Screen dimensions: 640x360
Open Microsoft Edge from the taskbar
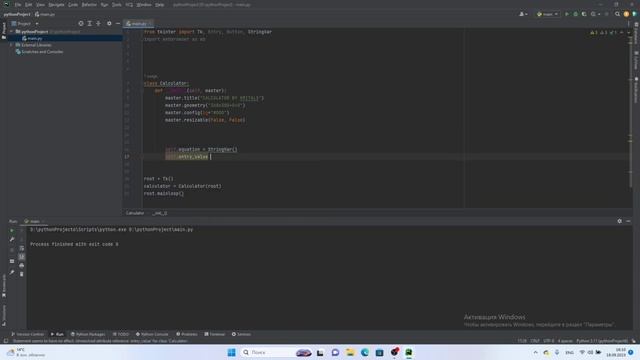click(x=364, y=352)
